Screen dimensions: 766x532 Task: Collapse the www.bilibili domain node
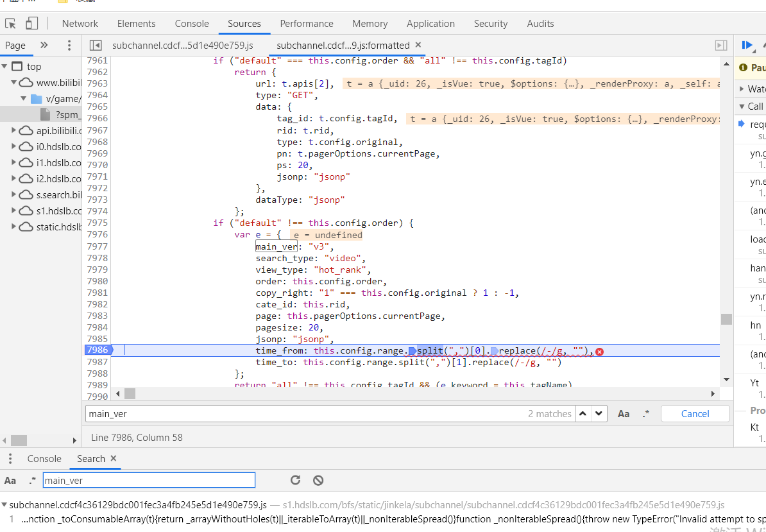click(13, 83)
